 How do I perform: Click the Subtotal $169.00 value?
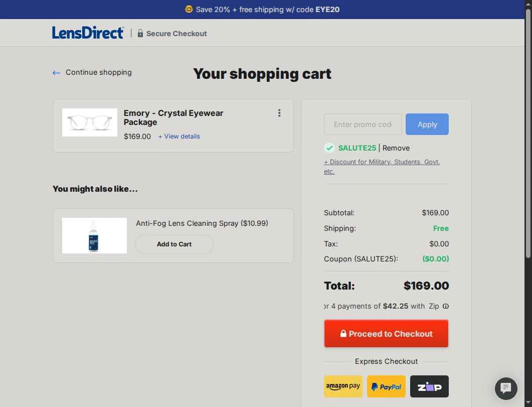point(435,213)
